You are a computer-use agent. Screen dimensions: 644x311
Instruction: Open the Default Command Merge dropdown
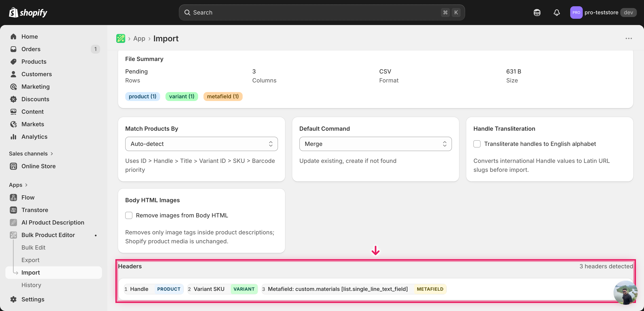tap(375, 144)
